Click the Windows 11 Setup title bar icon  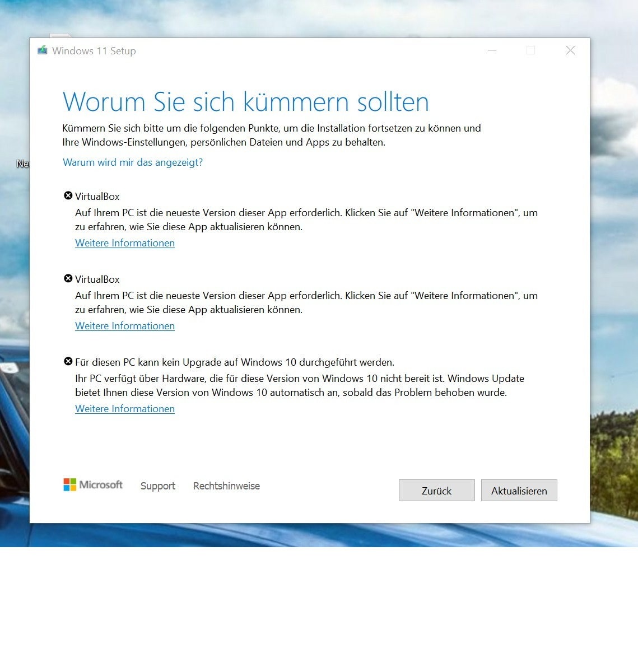(x=42, y=50)
